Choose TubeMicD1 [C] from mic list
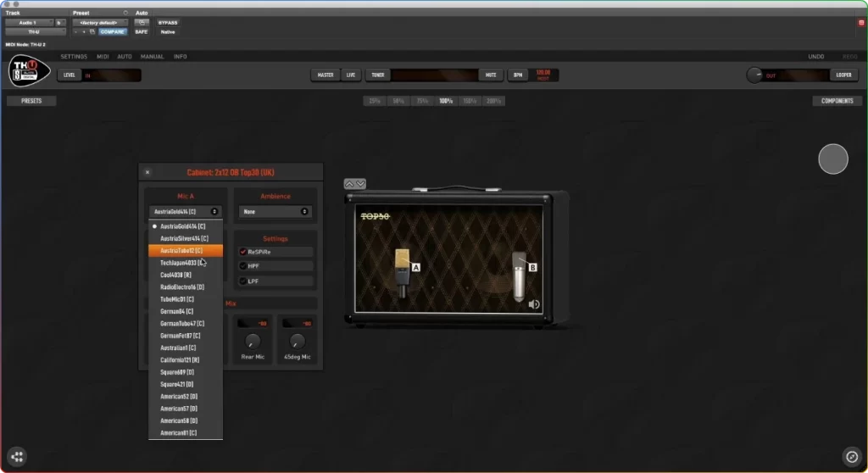Image resolution: width=868 pixels, height=473 pixels. [186, 299]
